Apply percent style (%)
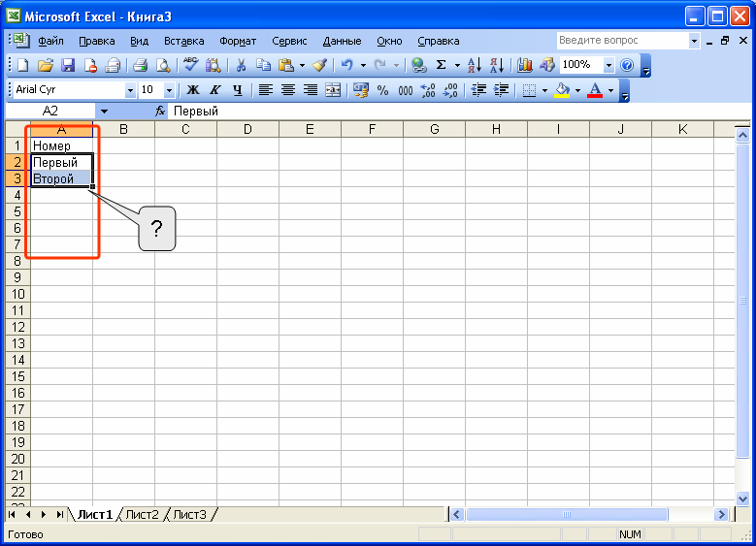Image resolution: width=756 pixels, height=546 pixels. (382, 90)
